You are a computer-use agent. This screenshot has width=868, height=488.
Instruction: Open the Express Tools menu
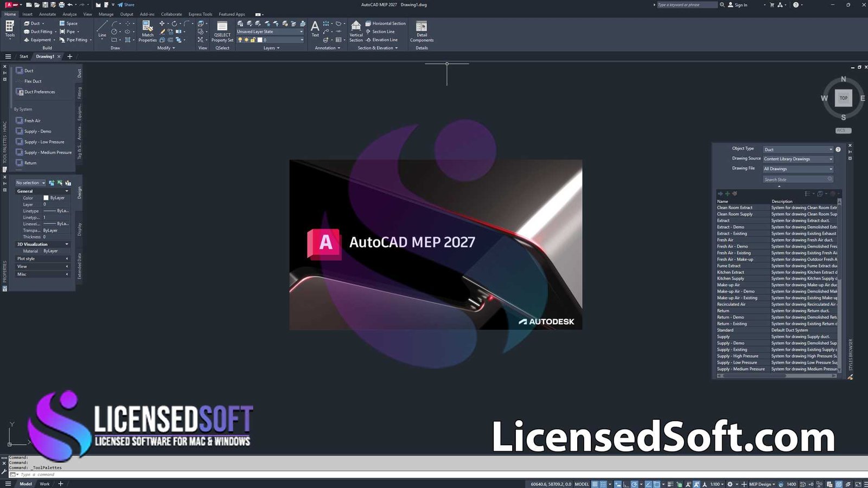click(x=200, y=14)
